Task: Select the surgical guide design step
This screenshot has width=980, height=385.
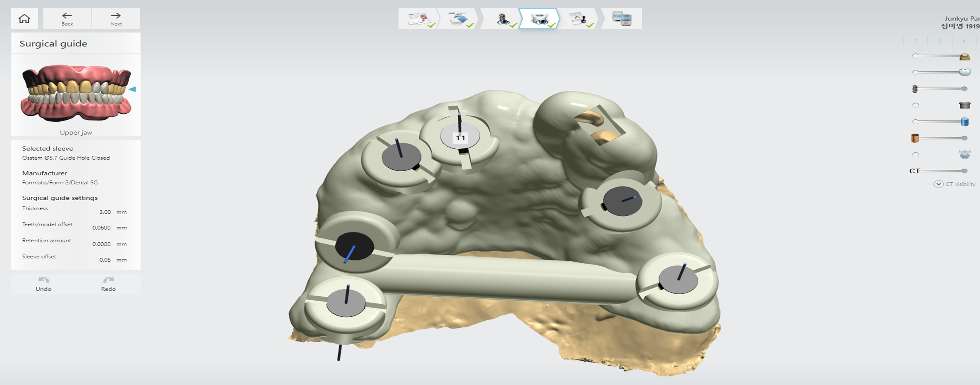Action: coord(539,19)
